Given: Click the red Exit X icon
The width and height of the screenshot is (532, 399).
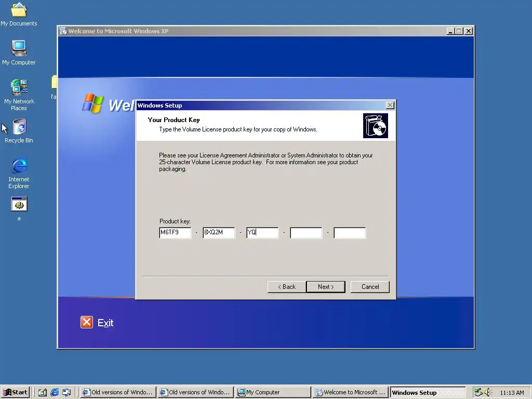Looking at the screenshot, I should [x=87, y=322].
